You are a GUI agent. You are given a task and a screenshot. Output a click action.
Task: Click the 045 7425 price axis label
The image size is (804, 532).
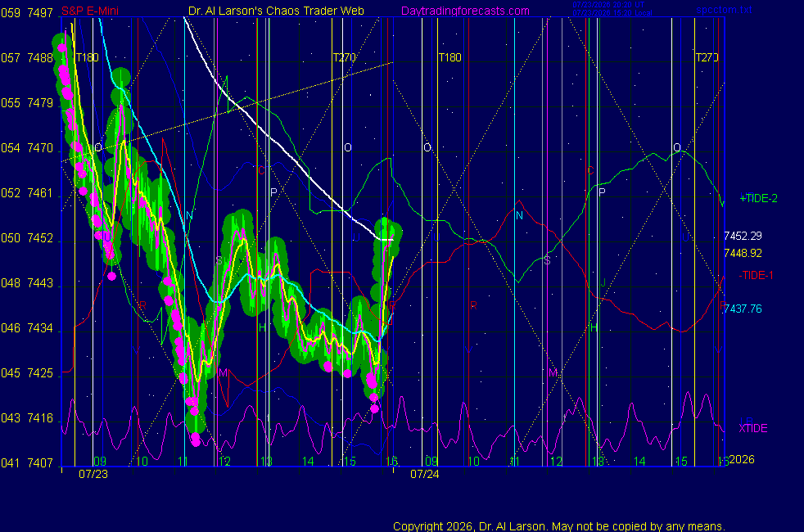click(x=27, y=373)
